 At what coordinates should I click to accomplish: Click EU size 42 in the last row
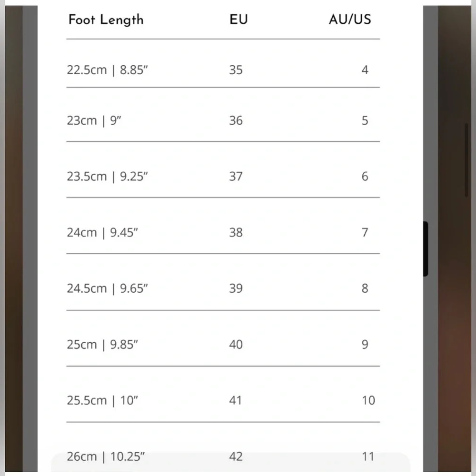tap(236, 456)
